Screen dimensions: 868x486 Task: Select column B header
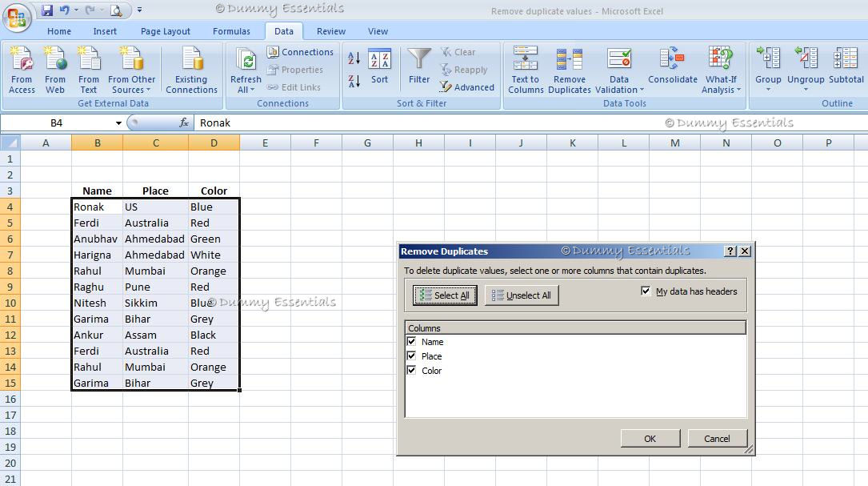97,143
